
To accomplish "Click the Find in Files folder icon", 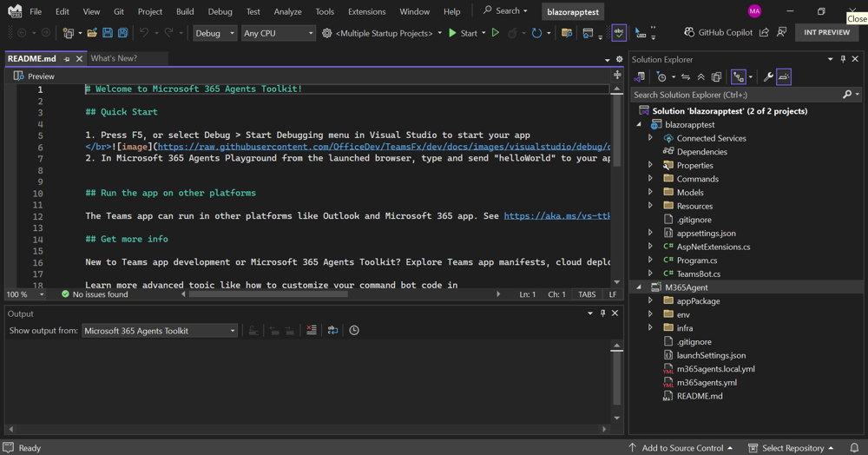I will (567, 33).
